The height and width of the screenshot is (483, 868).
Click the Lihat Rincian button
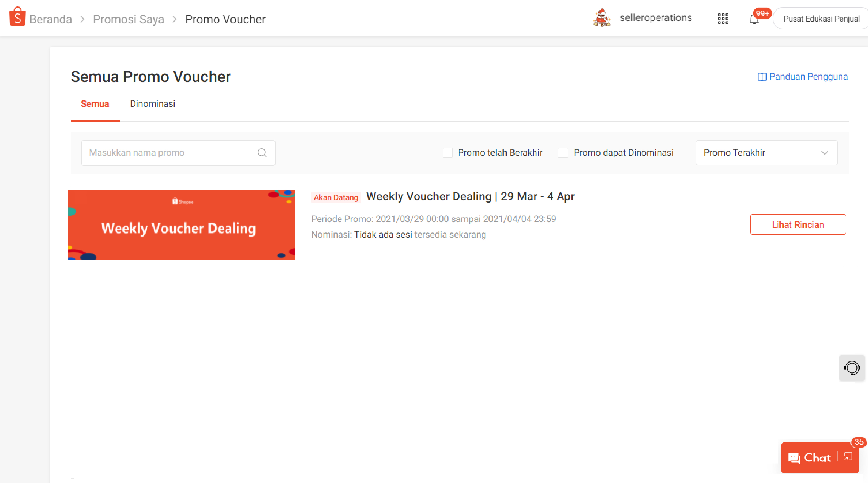pyautogui.click(x=798, y=225)
